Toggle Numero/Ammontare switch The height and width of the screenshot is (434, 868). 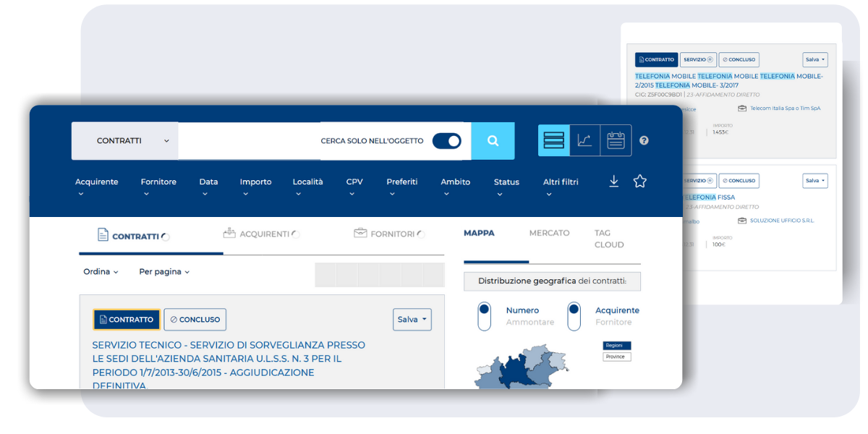coord(485,316)
